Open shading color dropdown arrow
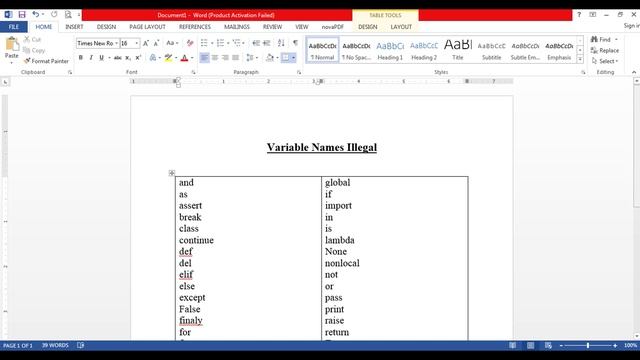 (278, 58)
